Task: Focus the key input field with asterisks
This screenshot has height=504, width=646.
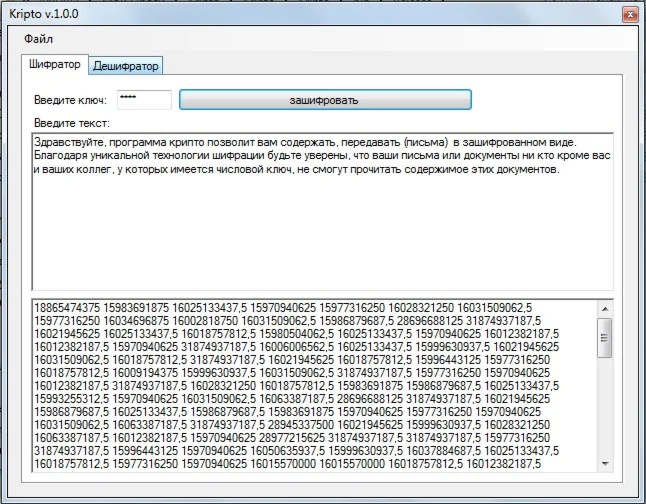Action: click(x=144, y=100)
